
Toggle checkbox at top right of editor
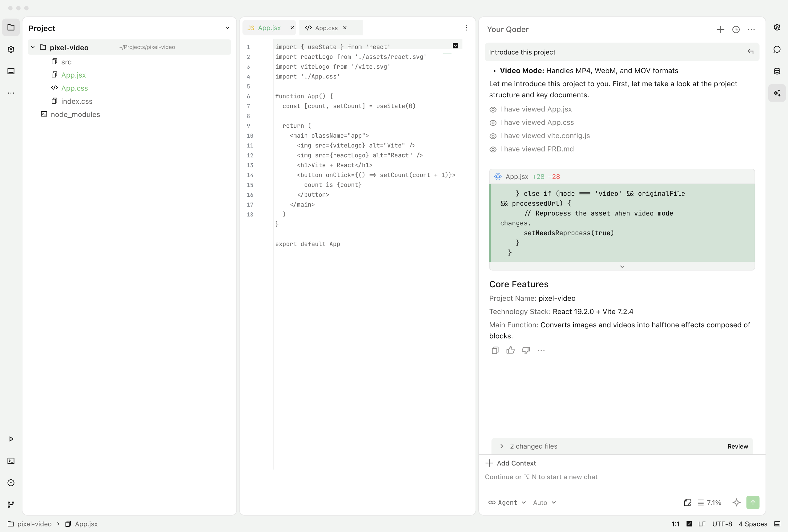455,46
